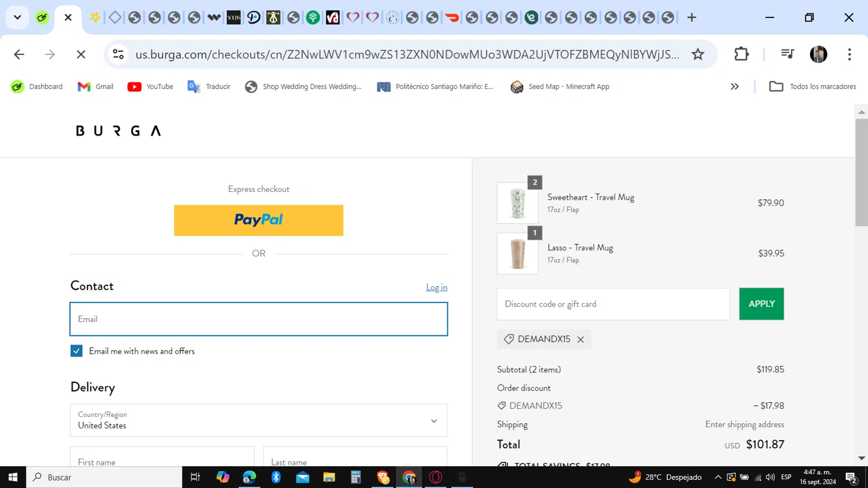Viewport: 868px width, 488px height.
Task: Open the media controls icon
Action: [787, 54]
